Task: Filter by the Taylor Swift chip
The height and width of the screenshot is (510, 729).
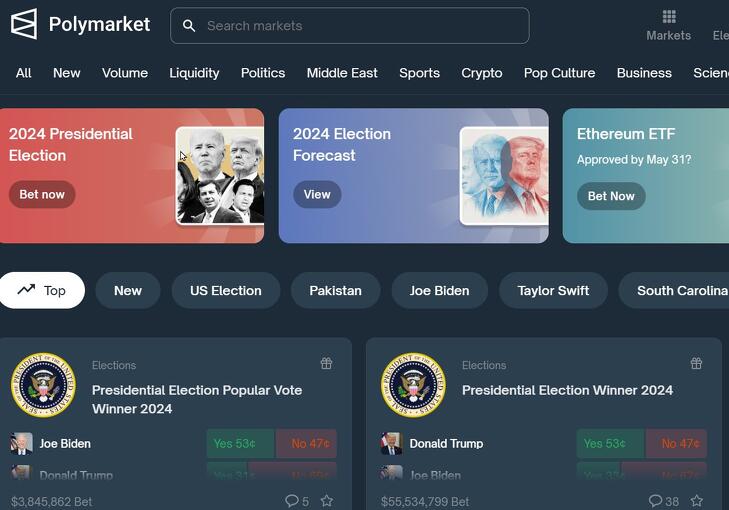Action: [x=553, y=290]
